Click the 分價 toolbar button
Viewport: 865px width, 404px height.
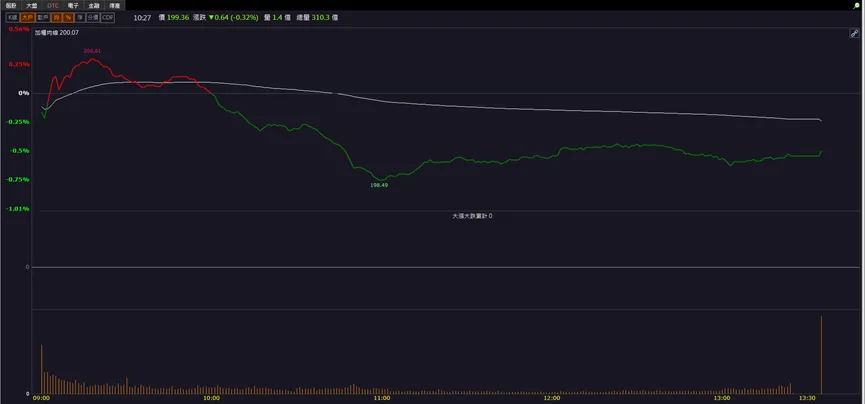click(x=93, y=18)
